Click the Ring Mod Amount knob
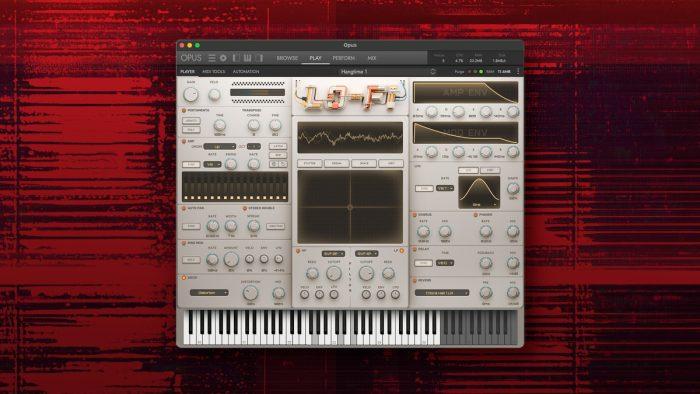 (231, 259)
